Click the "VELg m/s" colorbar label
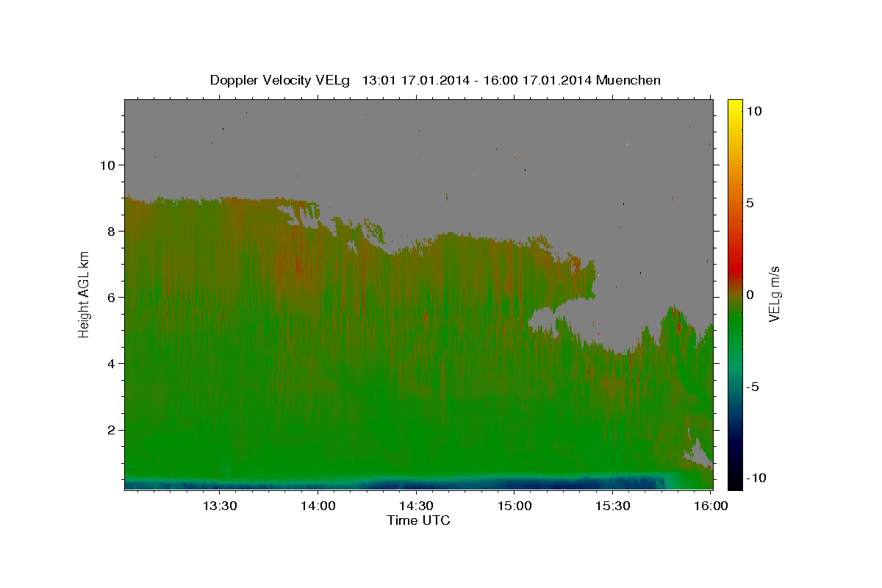The height and width of the screenshot is (588, 882). 774,293
